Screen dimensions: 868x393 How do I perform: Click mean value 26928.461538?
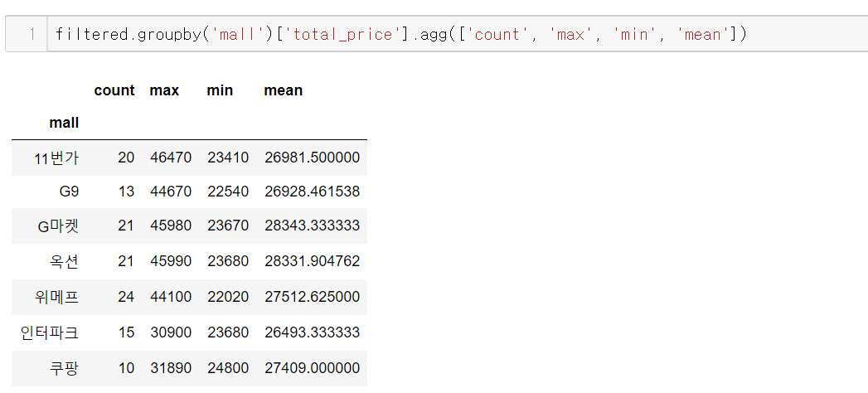[x=313, y=192]
